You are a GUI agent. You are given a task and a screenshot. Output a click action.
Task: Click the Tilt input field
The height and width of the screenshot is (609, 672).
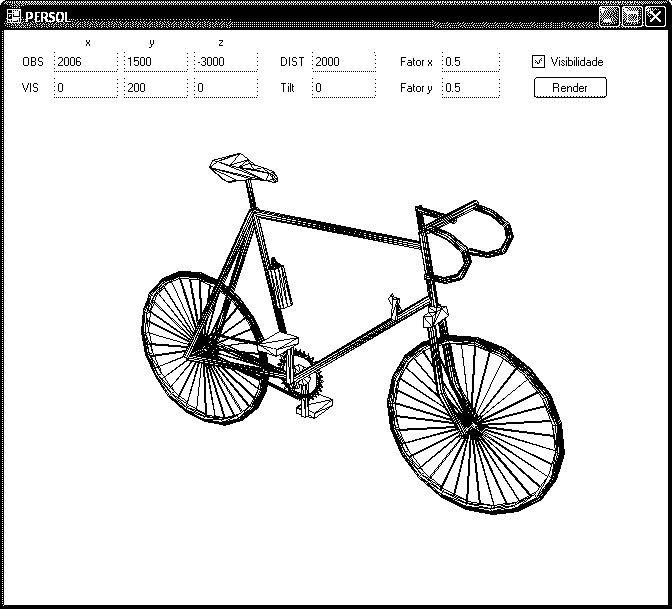point(343,88)
